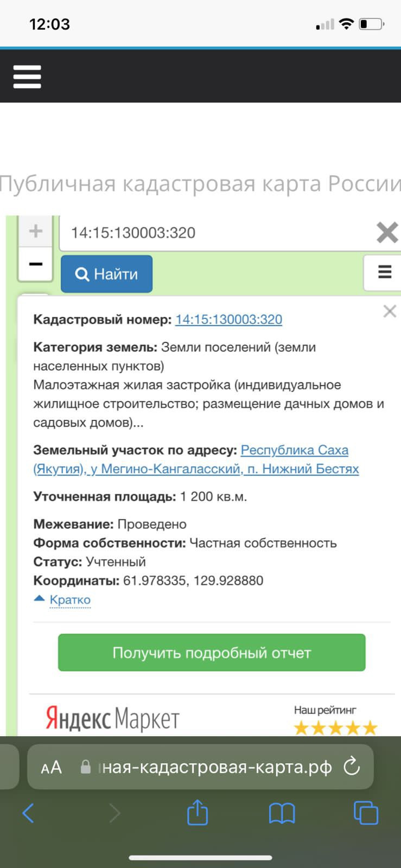Image resolution: width=401 pixels, height=868 pixels.
Task: Click the Найти search button
Action: pyautogui.click(x=106, y=274)
